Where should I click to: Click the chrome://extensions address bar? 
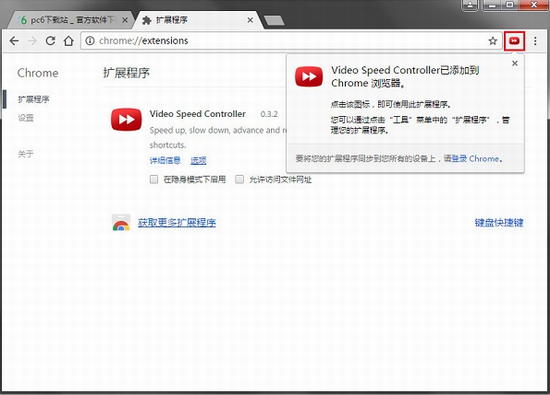tap(291, 41)
